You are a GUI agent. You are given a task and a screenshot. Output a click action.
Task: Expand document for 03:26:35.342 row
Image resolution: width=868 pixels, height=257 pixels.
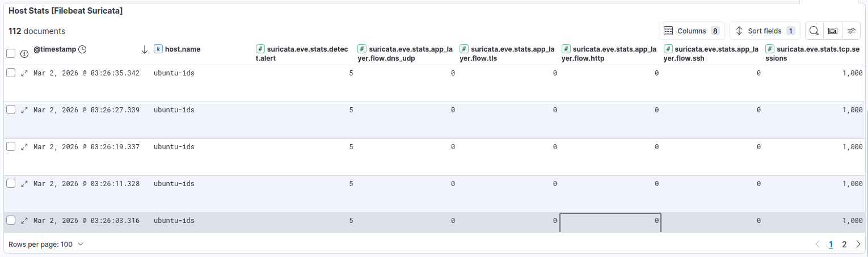click(x=24, y=73)
